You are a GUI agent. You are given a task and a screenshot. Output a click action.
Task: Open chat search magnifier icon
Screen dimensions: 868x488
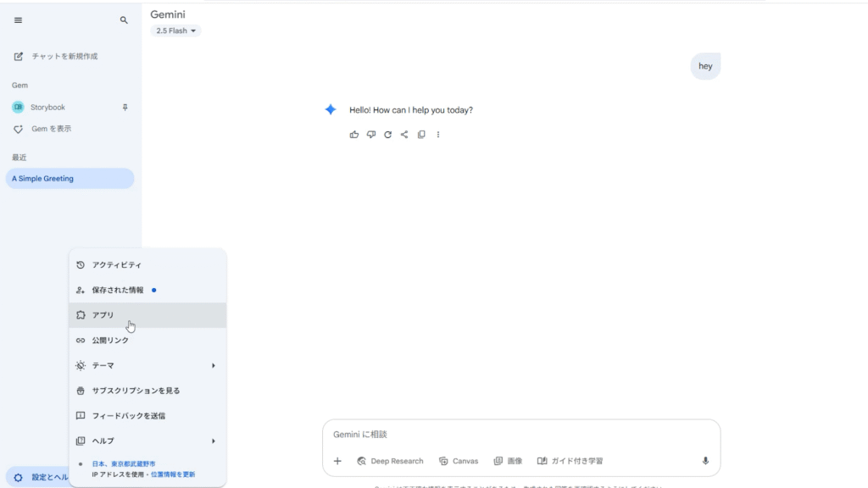[x=124, y=20]
